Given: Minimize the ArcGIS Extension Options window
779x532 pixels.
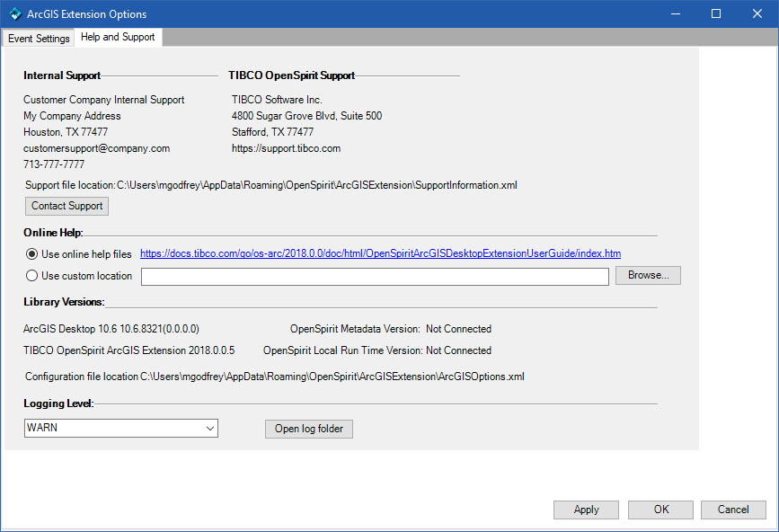Looking at the screenshot, I should 675,13.
